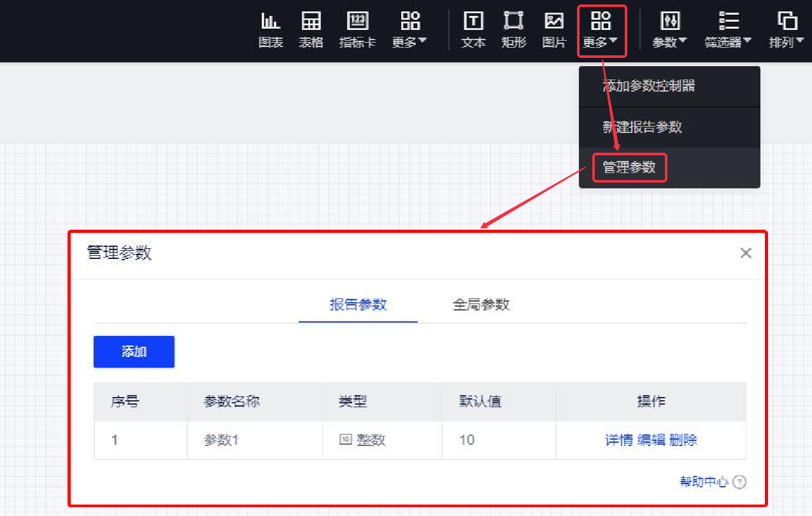Click the 参数1 name cell

[221, 440]
